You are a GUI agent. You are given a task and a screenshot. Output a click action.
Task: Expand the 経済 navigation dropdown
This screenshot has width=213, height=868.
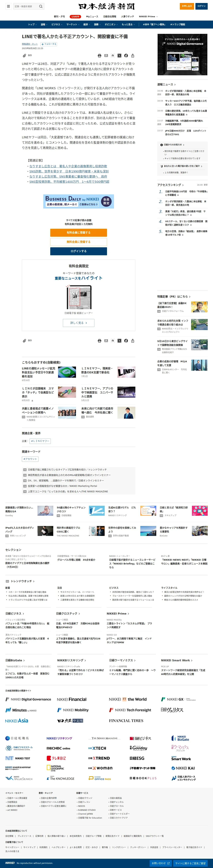(87, 25)
